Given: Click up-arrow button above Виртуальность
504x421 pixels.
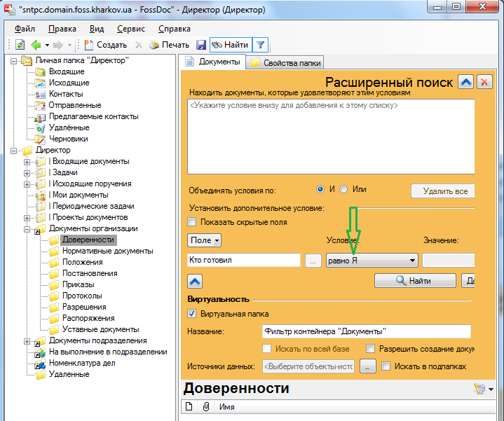Looking at the screenshot, I should (x=195, y=282).
